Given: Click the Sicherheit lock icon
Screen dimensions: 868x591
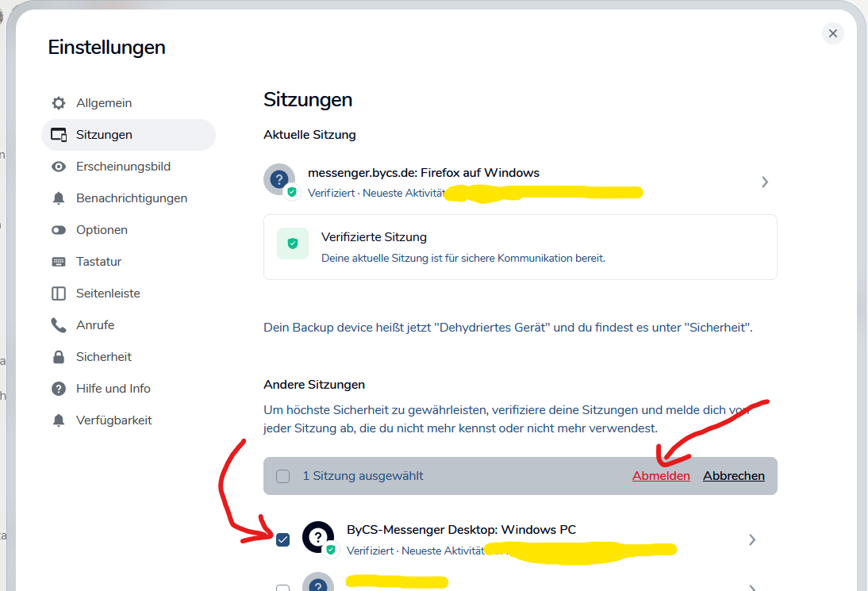Looking at the screenshot, I should 59,357.
